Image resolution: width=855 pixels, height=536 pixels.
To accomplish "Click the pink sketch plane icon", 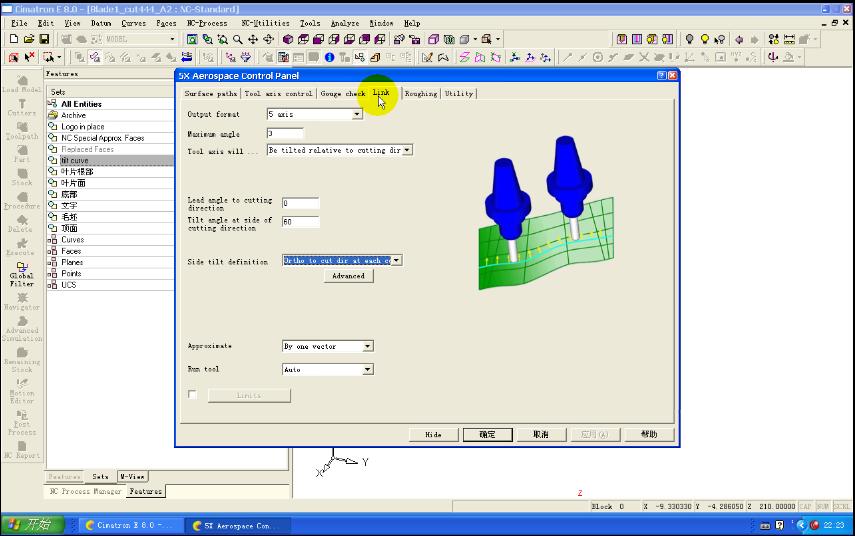I will click(x=464, y=57).
